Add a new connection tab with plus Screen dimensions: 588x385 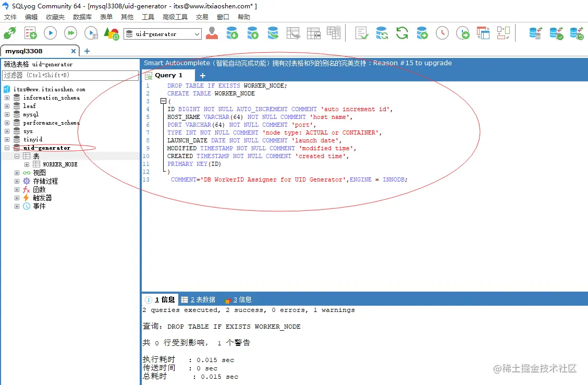[87, 51]
